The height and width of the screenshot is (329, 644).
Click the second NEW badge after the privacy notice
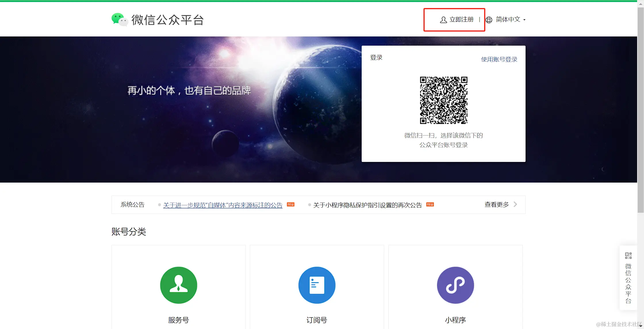430,205
